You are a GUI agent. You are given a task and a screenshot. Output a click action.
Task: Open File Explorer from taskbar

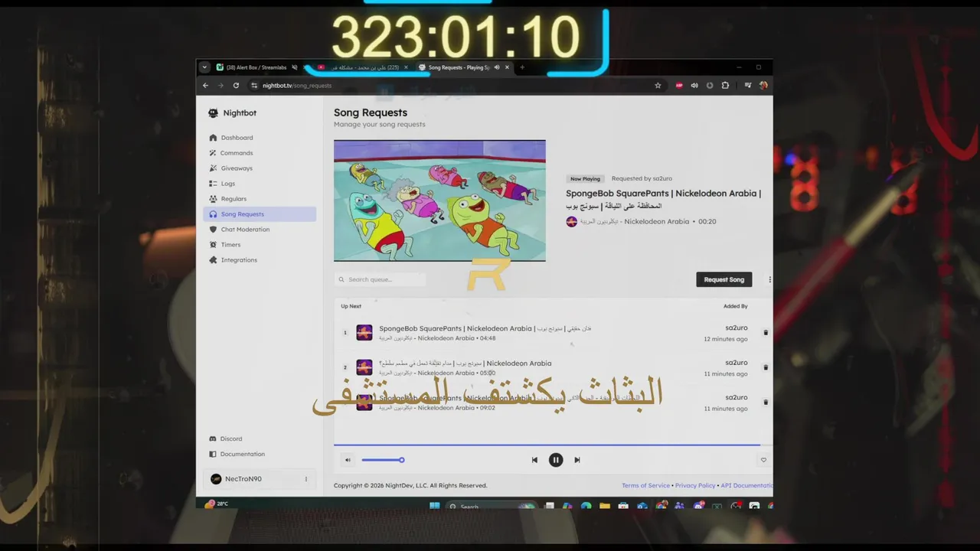coord(605,506)
